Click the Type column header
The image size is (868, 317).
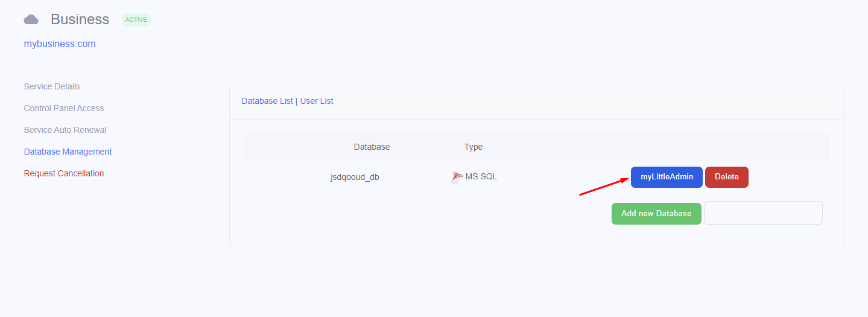point(474,147)
